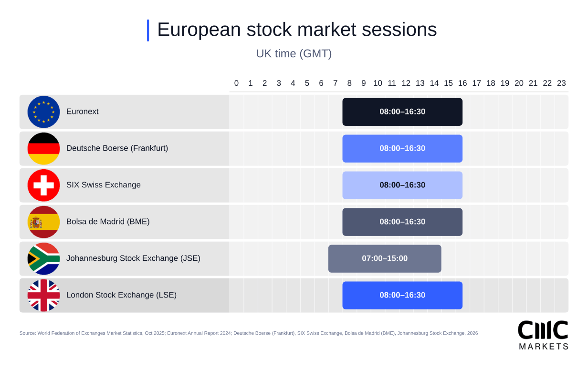Click the source citation text
This screenshot has height=369, width=588.
249,333
